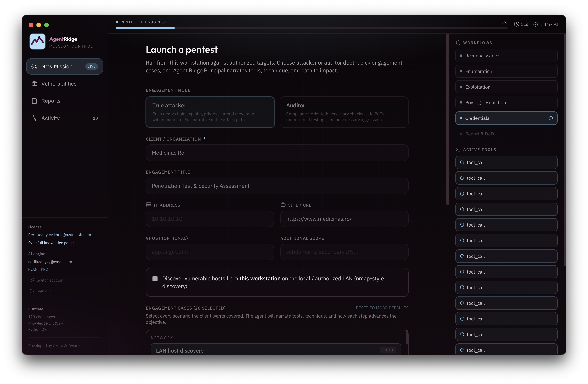The width and height of the screenshot is (588, 384).
Task: Click the Client / Organization input field
Action: point(277,153)
